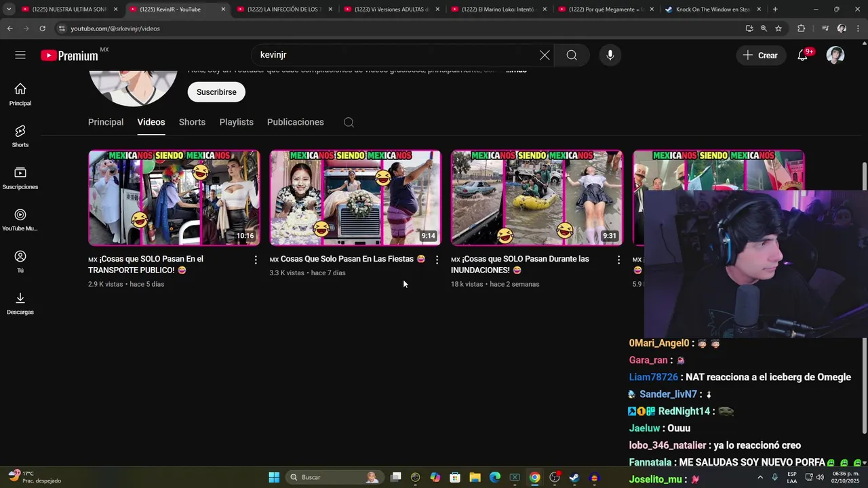Switch to the Knock On The Window tab
The width and height of the screenshot is (868, 488).
713,9
